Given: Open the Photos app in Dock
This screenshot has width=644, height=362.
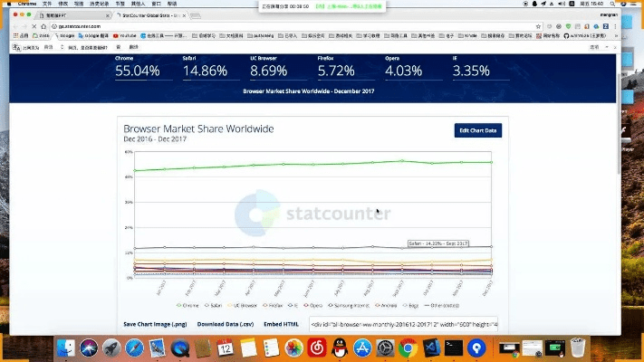Looking at the screenshot, I should point(293,348).
